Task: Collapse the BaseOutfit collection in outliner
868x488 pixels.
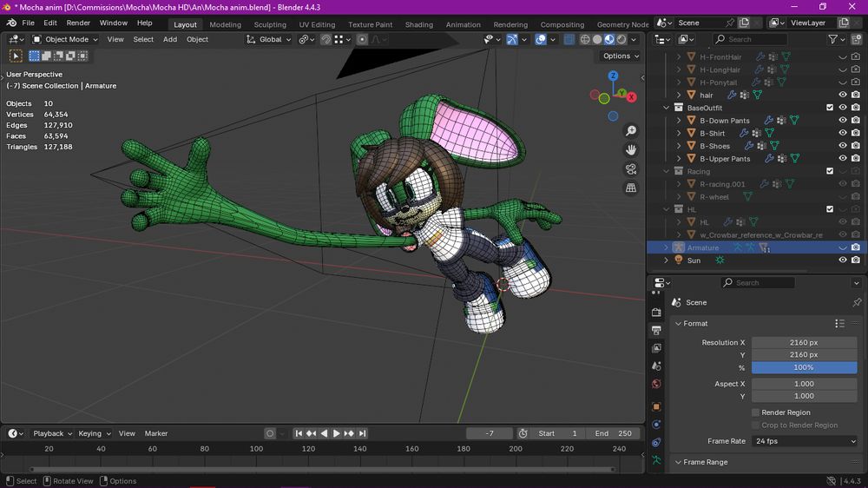Action: pos(666,108)
